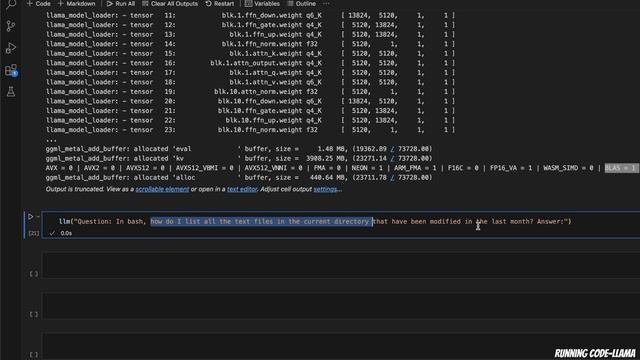Open output in a text editor link
This screenshot has width=640, height=360.
(x=242, y=189)
